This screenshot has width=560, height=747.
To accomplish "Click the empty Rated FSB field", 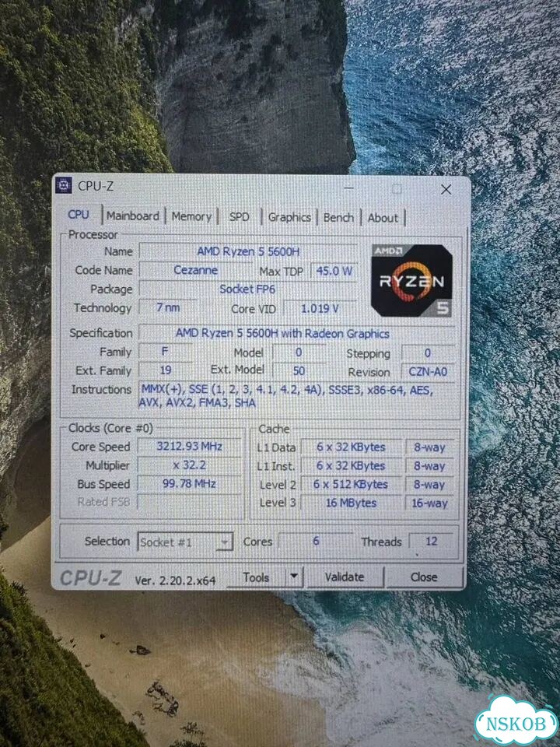I will [190, 502].
